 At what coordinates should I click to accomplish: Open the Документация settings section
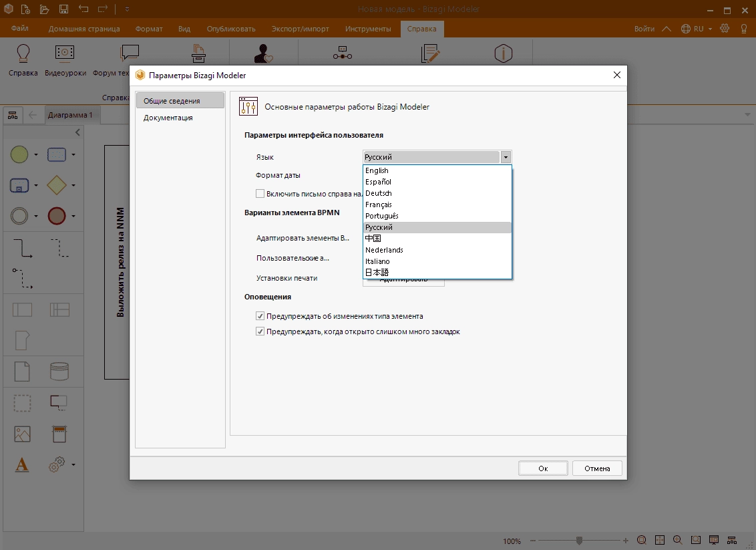click(x=180, y=118)
